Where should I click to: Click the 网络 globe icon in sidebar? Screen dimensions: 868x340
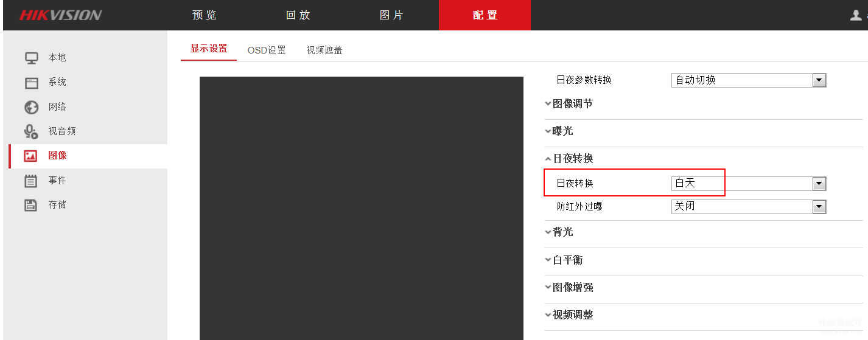coord(31,107)
